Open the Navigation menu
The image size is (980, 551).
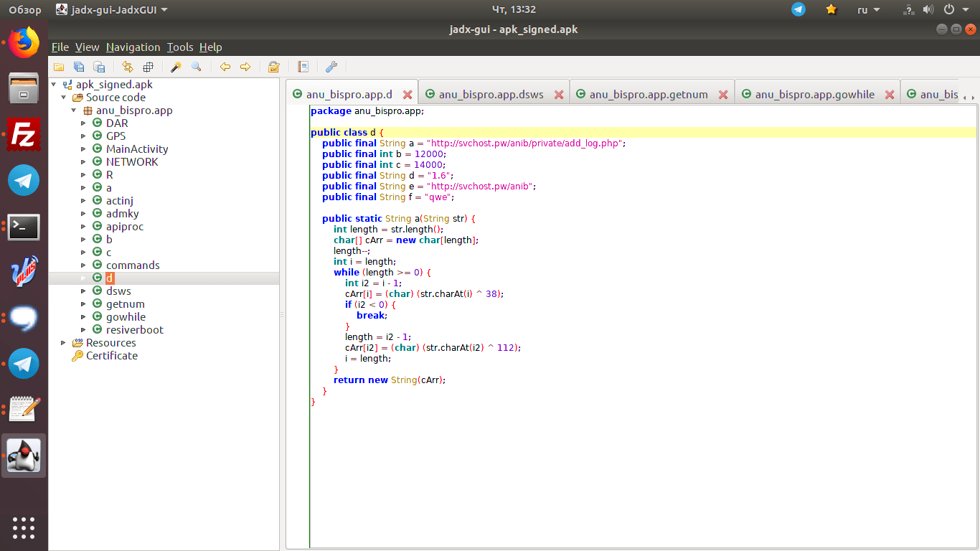click(133, 47)
